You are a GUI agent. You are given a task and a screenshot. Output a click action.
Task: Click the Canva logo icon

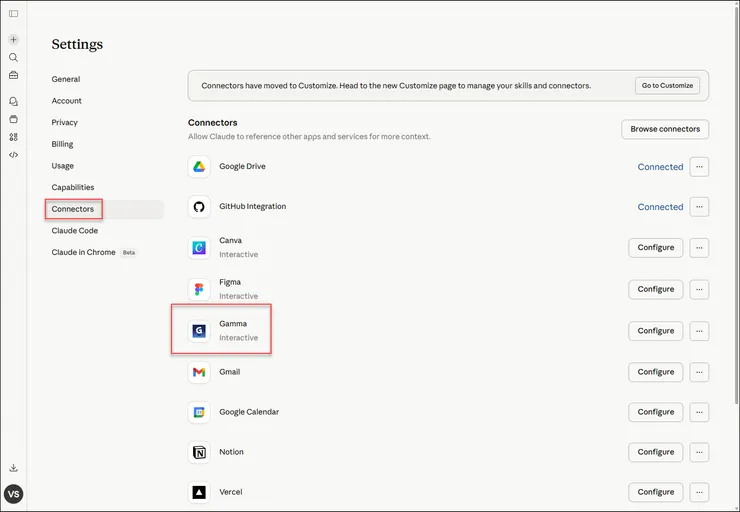pos(199,248)
